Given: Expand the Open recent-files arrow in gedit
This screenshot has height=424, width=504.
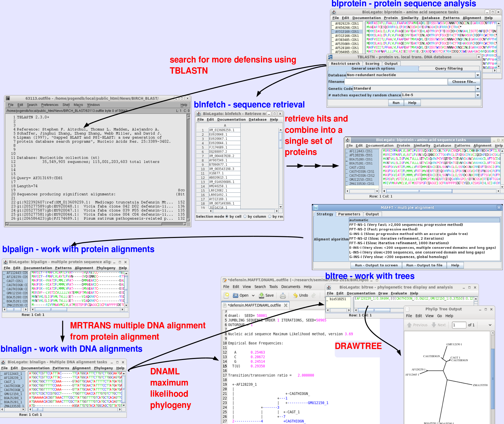Looking at the screenshot, I should pos(253,295).
